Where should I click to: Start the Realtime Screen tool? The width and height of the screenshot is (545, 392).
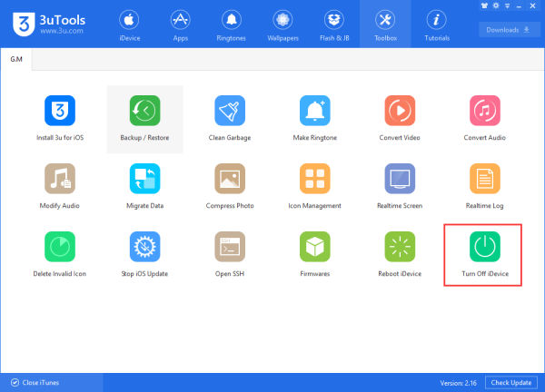click(401, 179)
